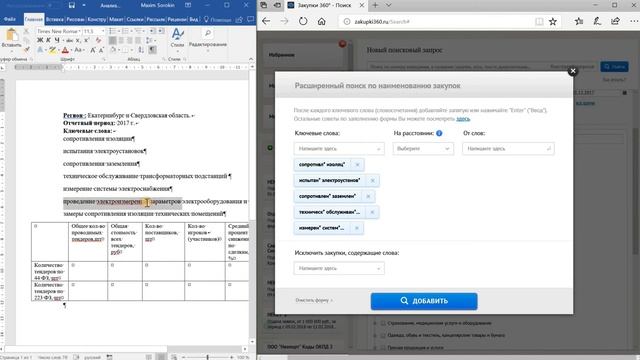
Task: Save the Word document via floppy icon
Action: (72, 5)
